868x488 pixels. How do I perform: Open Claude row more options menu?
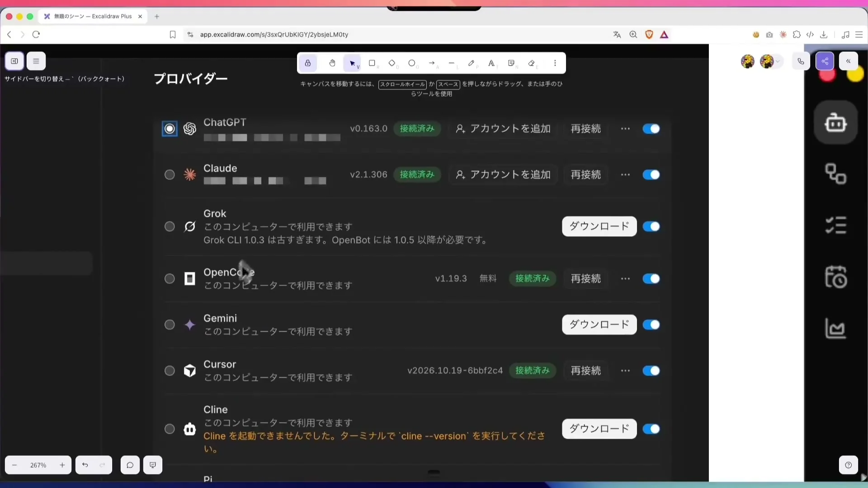(625, 175)
